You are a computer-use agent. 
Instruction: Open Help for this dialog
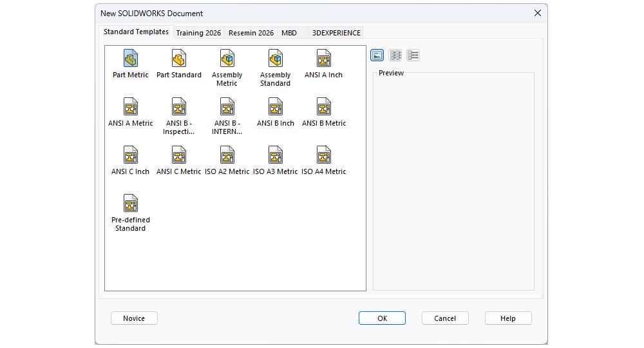click(508, 318)
